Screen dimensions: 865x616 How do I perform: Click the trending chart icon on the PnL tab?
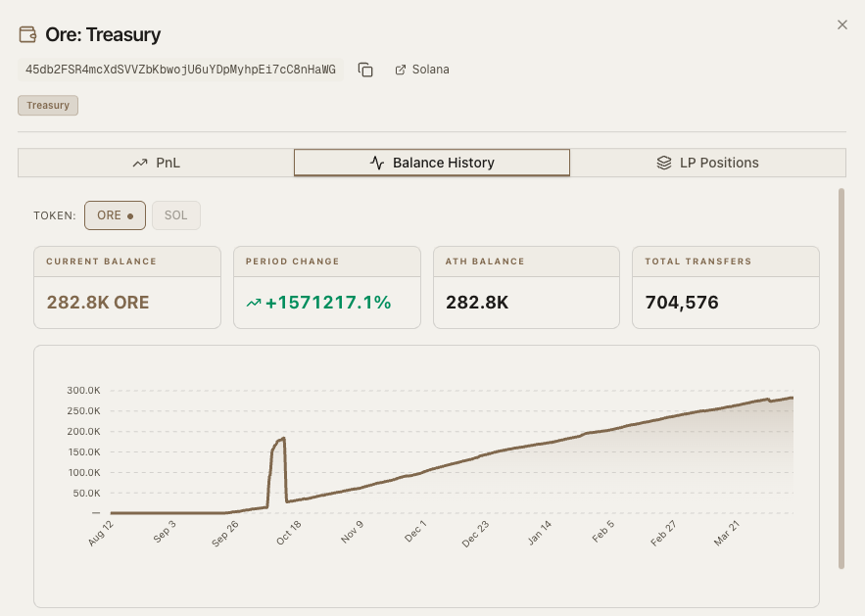click(140, 163)
